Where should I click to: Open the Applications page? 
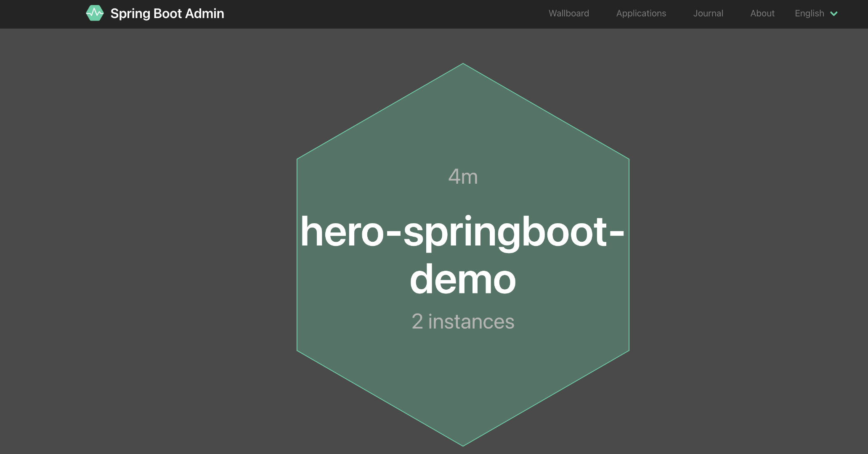click(641, 13)
